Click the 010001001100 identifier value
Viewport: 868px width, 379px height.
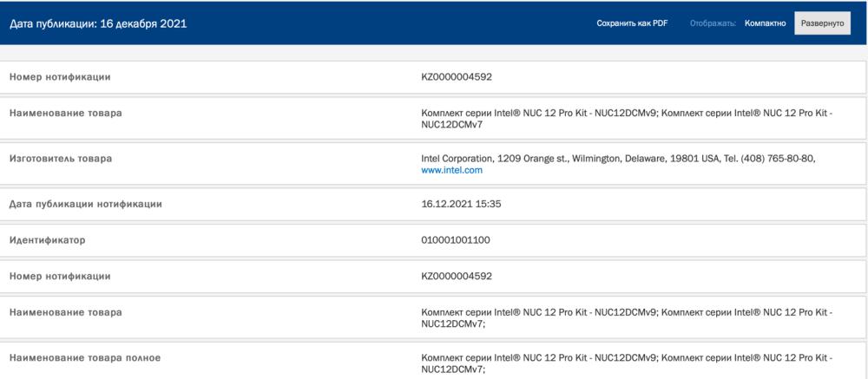(x=456, y=240)
